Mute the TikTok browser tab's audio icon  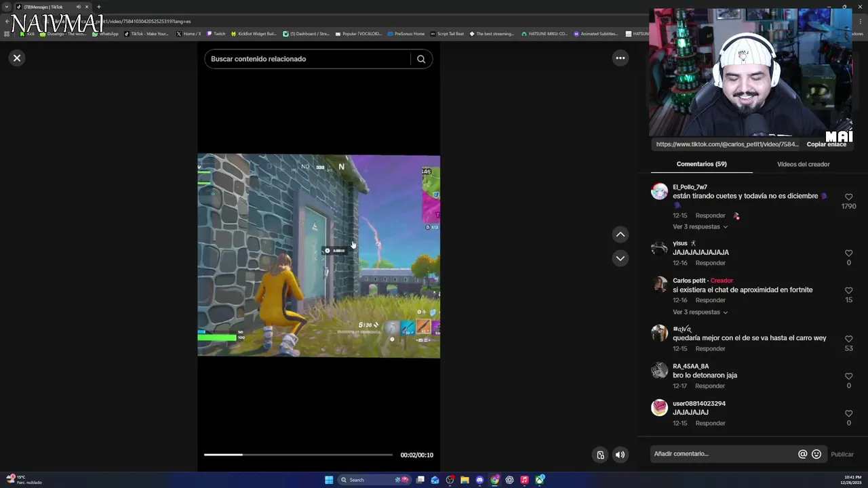coord(78,7)
